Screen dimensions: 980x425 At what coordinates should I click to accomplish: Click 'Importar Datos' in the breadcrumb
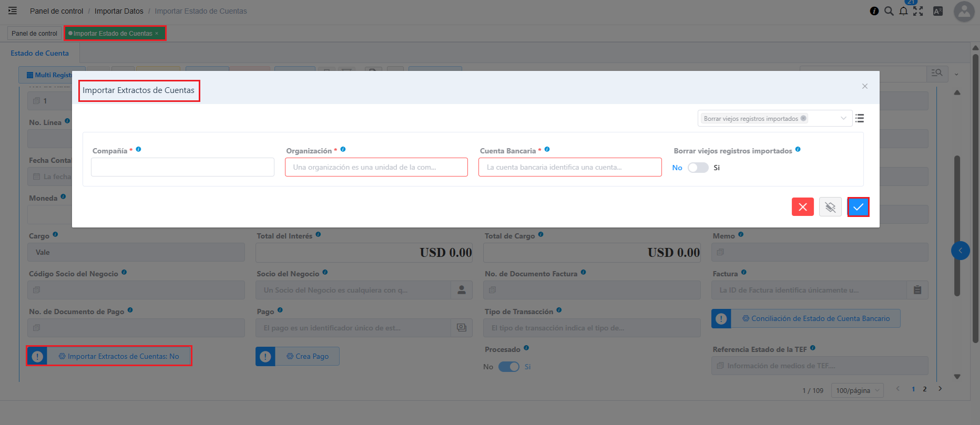tap(119, 11)
